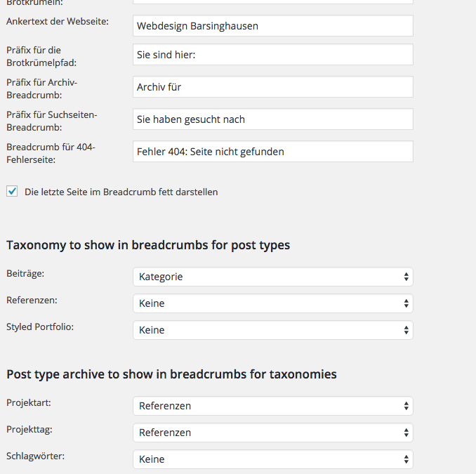Click the "Die letzte Seite im Breadcrumb" label text
The width and height of the screenshot is (476, 474).
[121, 192]
